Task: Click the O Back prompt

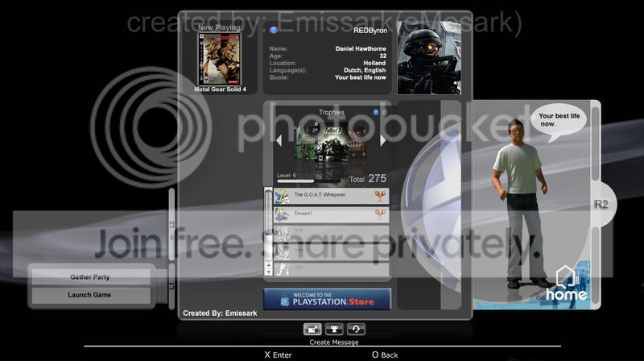Action: click(x=385, y=355)
